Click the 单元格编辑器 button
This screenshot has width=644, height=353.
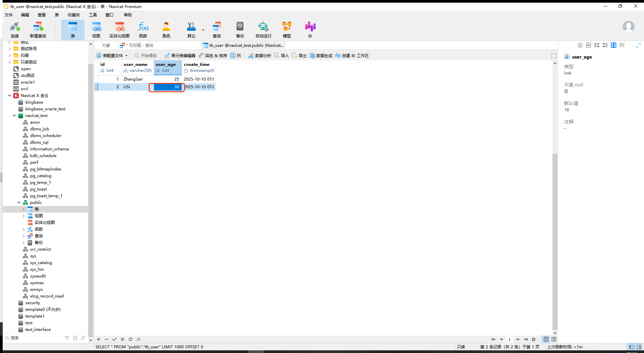pos(180,56)
